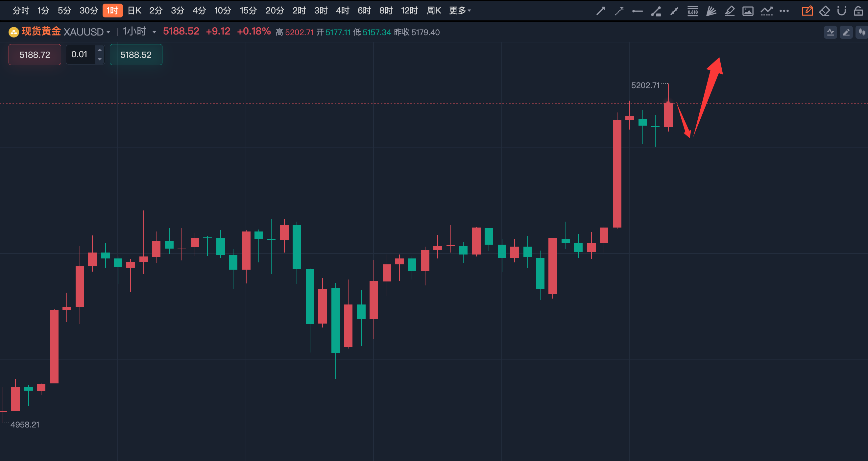Click the green 5188.52 buy price button

point(136,55)
